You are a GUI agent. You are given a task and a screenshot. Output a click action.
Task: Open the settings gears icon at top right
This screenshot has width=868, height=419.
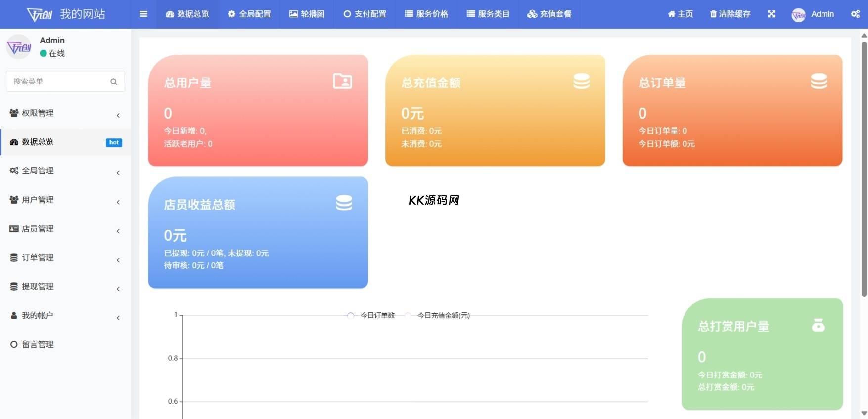pyautogui.click(x=855, y=14)
